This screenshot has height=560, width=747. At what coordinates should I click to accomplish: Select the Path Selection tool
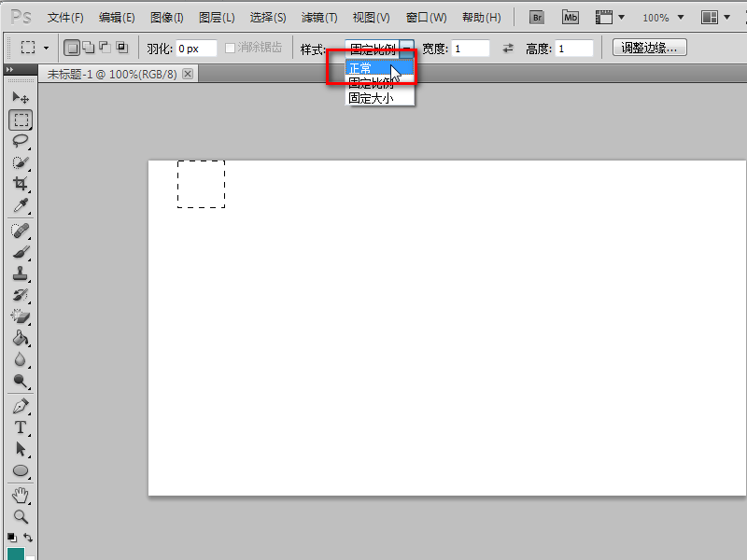coord(20,449)
